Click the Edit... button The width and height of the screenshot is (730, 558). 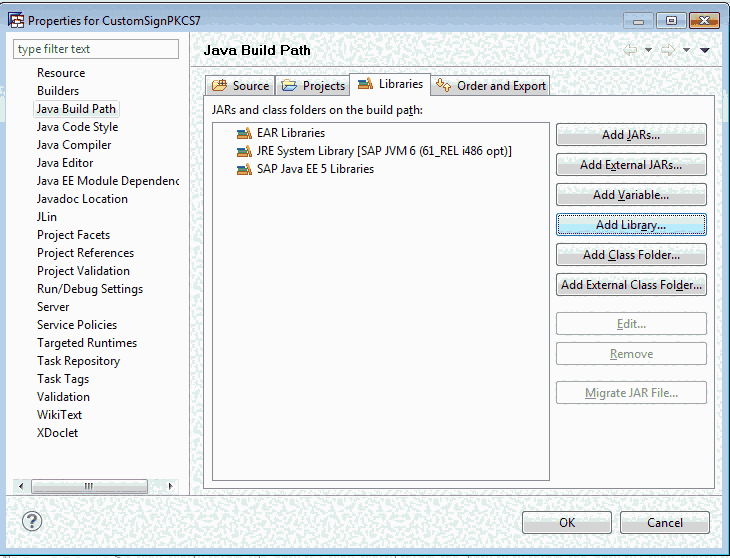pos(631,324)
